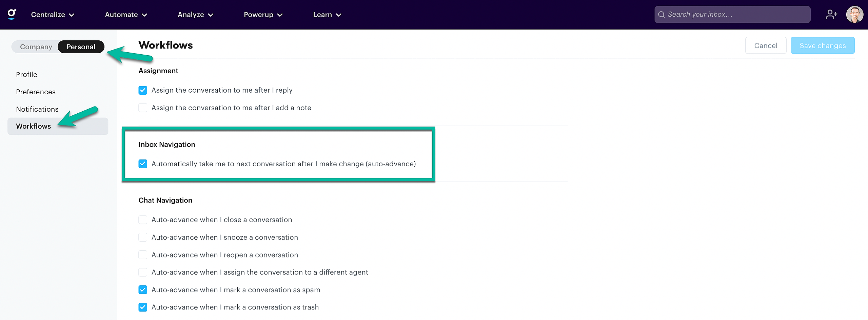Viewport: 868px width, 320px height.
Task: Expand the Analyze dropdown menu
Action: click(x=195, y=15)
